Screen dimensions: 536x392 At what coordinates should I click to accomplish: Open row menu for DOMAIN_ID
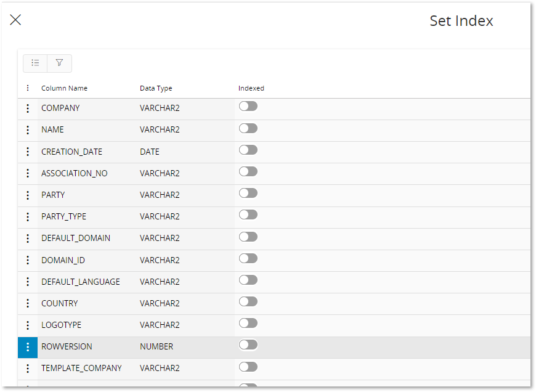(x=28, y=260)
